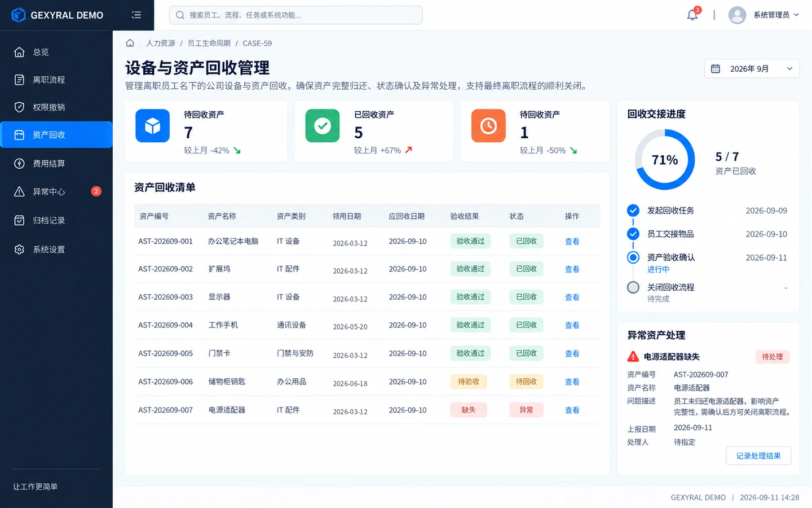Click the 应回收日期 column header

tap(407, 216)
